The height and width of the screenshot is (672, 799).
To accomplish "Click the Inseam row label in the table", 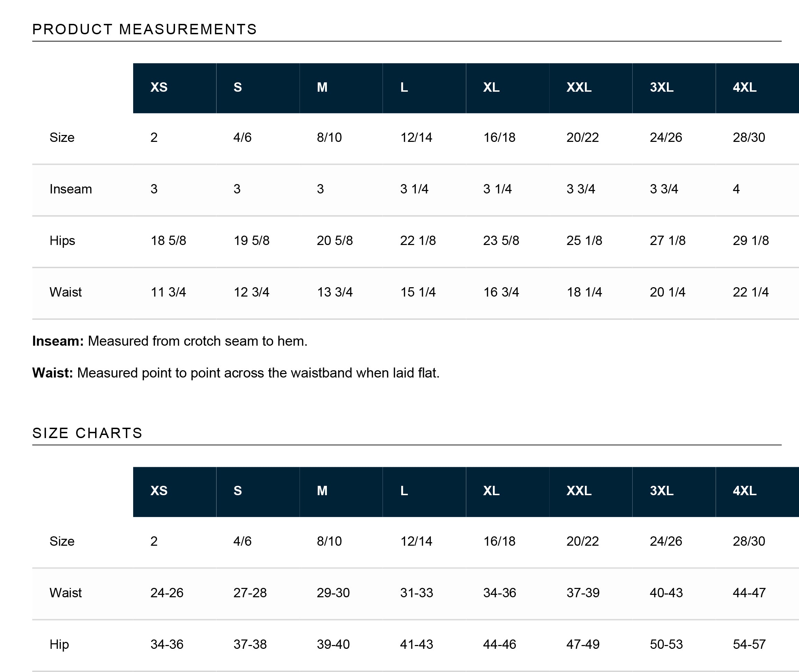I will click(x=71, y=189).
